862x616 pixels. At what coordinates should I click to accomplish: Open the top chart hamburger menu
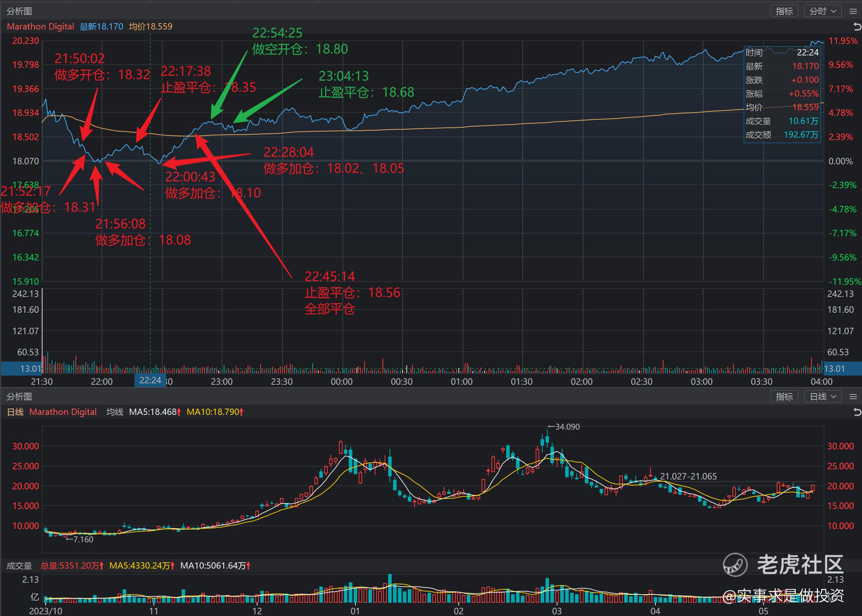(853, 11)
